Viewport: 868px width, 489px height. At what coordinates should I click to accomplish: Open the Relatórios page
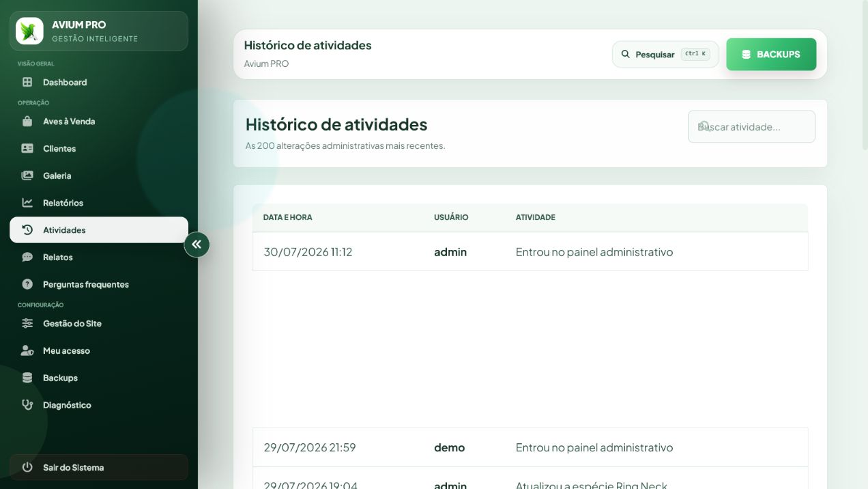99,203
